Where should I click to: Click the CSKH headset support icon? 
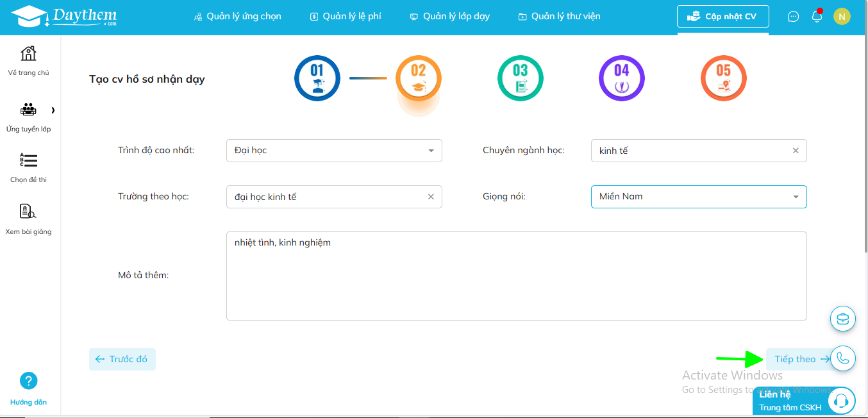click(x=842, y=401)
